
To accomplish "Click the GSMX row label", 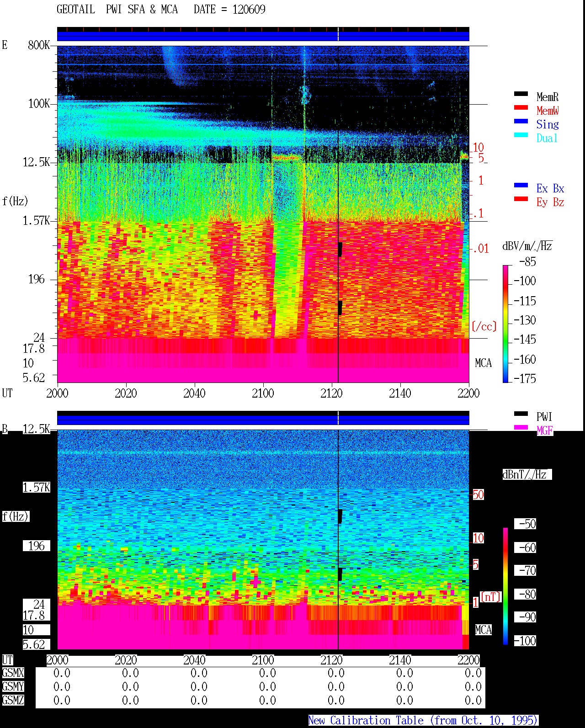I will point(13,673).
